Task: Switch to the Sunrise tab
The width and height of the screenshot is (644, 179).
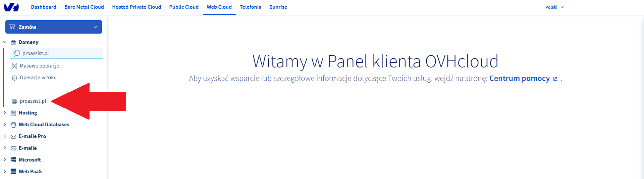Action: [x=278, y=7]
